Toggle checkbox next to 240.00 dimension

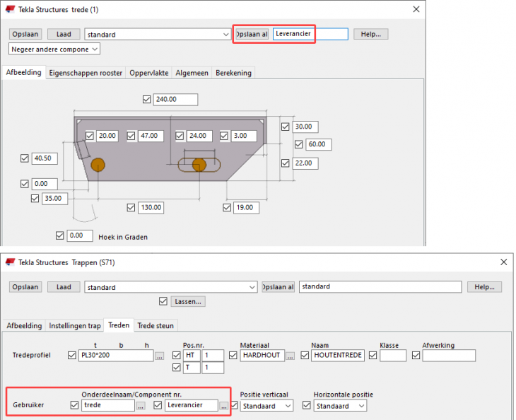(x=147, y=99)
